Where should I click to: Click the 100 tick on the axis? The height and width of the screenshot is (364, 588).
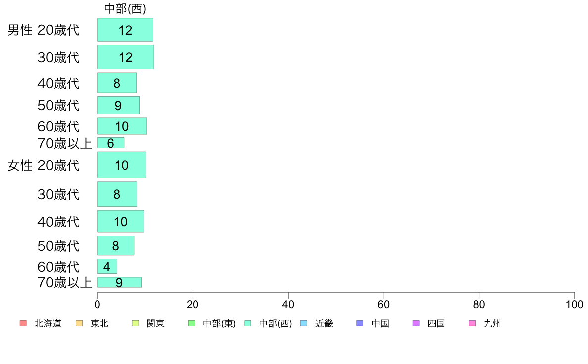click(x=574, y=304)
